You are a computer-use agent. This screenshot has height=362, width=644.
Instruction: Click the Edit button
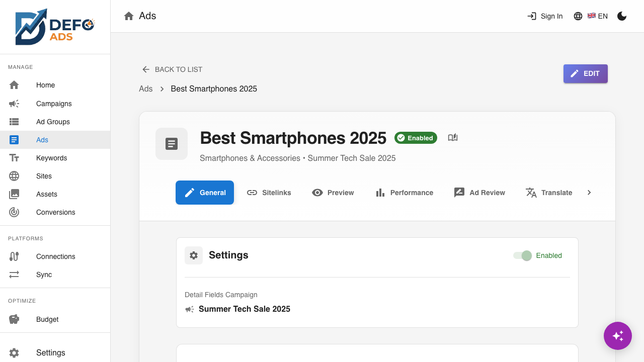(586, 73)
